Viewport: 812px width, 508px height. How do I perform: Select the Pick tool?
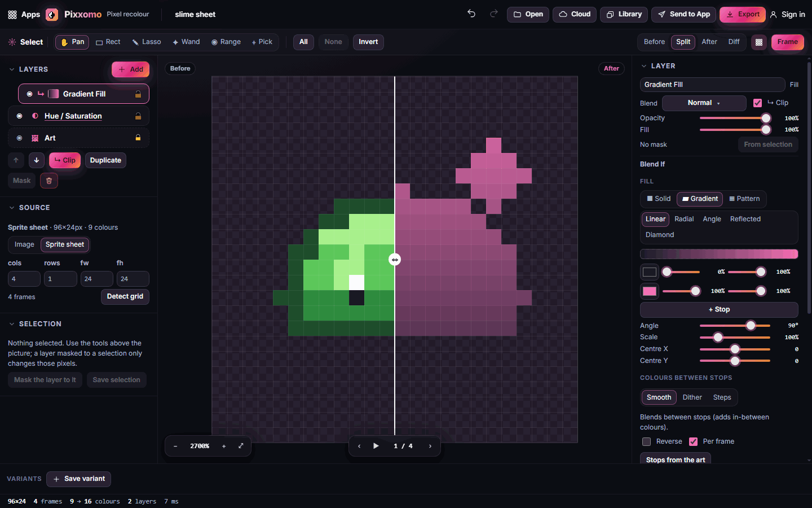pyautogui.click(x=262, y=42)
